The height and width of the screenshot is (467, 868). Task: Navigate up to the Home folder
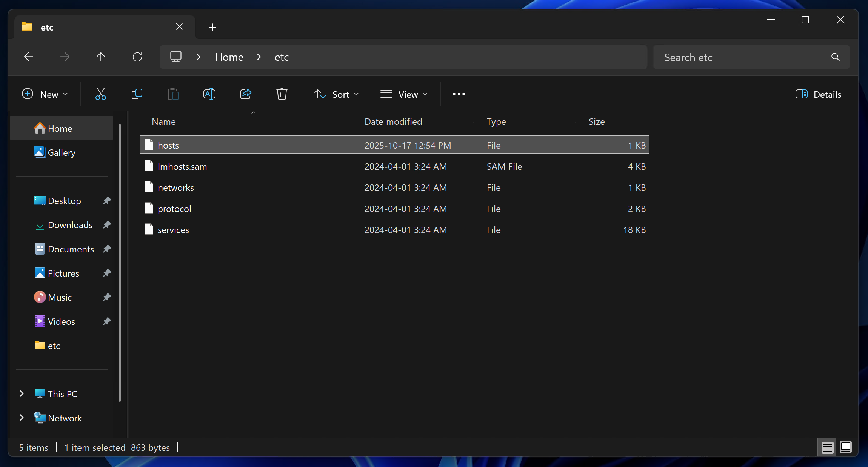tap(101, 57)
